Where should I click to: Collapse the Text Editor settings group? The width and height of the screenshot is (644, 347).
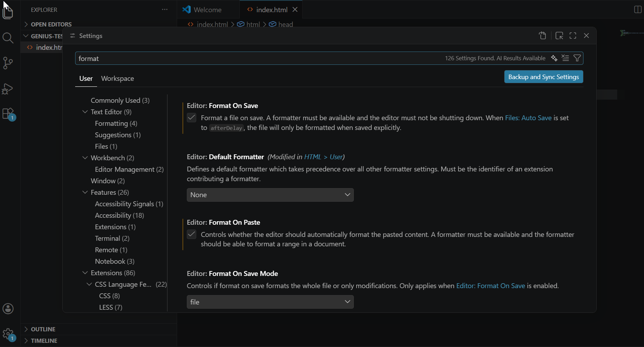[x=85, y=112]
